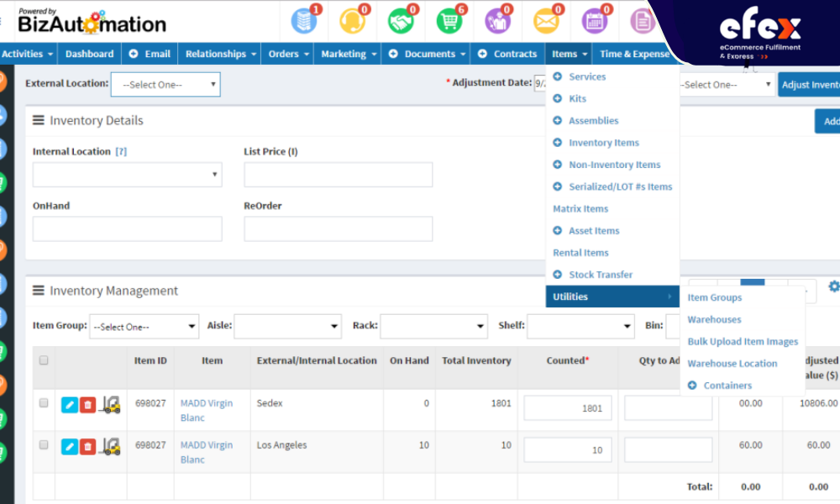Check the Los Angeles row checkbox
The height and width of the screenshot is (504, 840).
pos(44,444)
